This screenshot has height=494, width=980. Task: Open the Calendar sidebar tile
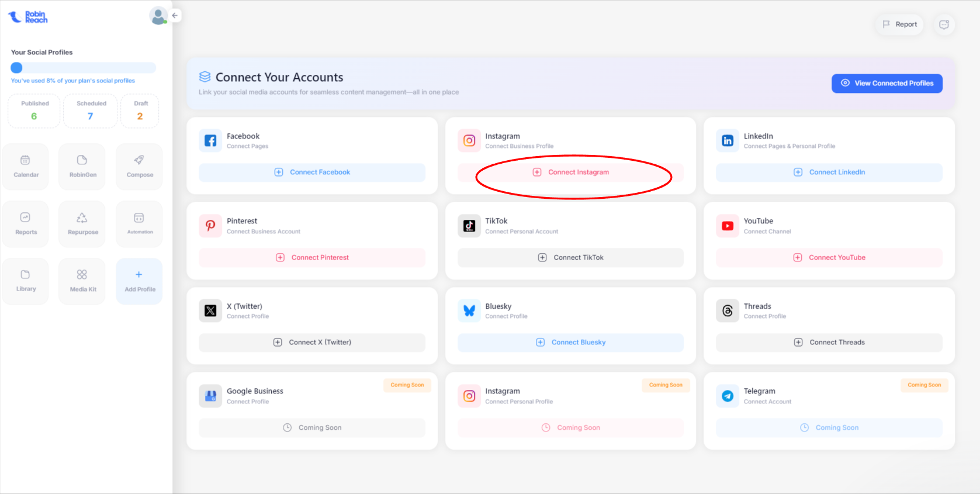click(26, 167)
